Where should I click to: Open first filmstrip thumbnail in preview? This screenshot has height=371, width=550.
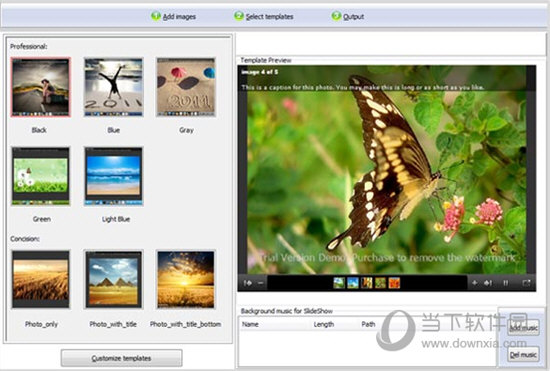click(339, 283)
